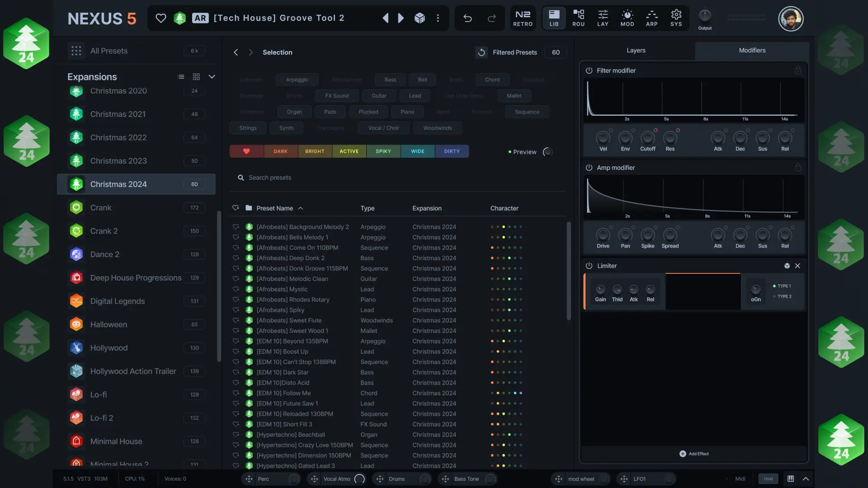The image size is (868, 488).
Task: Switch to the Layers tab
Action: tap(636, 51)
